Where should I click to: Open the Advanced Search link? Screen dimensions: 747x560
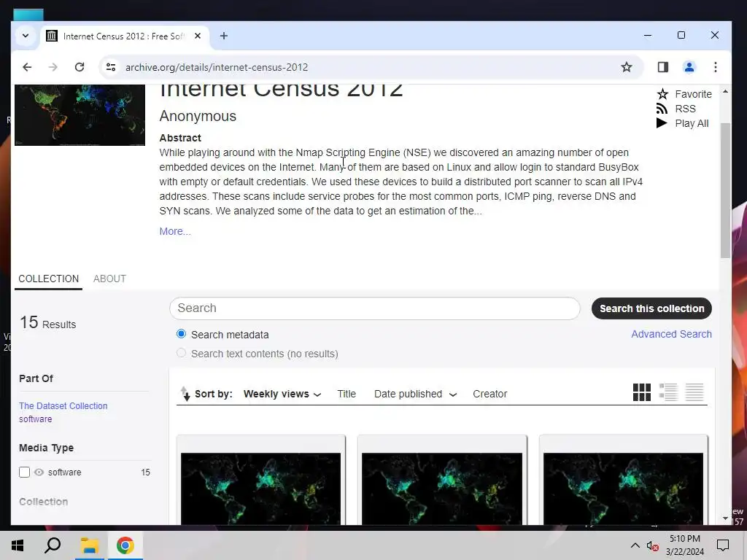coord(671,334)
